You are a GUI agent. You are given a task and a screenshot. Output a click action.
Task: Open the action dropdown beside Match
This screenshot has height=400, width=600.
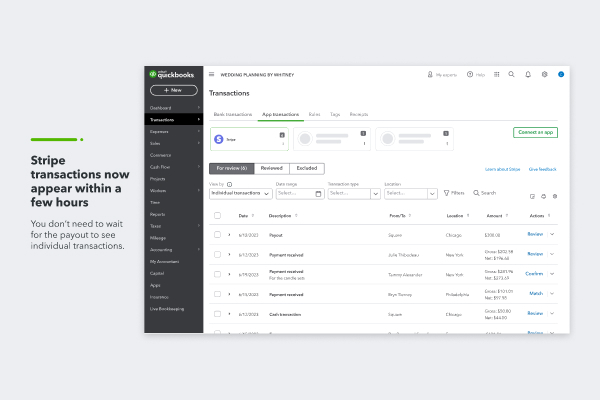coord(552,294)
